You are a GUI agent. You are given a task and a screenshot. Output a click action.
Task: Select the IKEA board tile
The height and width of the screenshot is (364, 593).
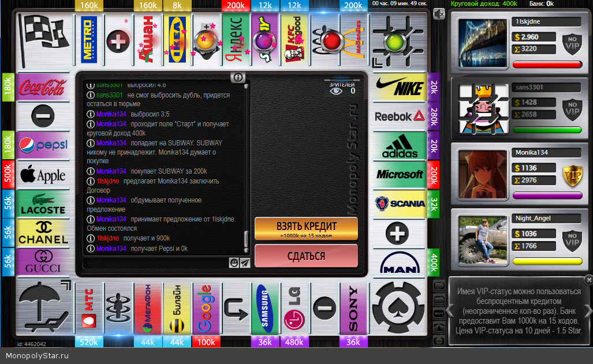click(177, 40)
